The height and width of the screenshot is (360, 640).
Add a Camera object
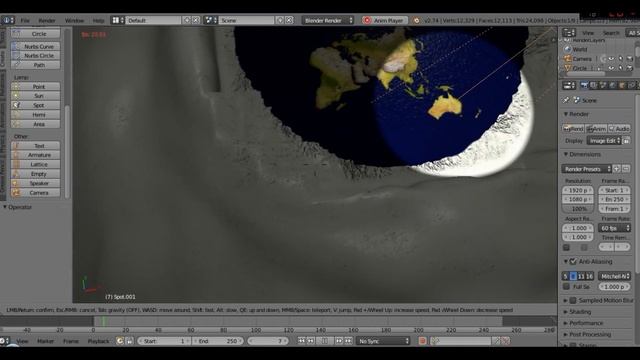(x=36, y=193)
